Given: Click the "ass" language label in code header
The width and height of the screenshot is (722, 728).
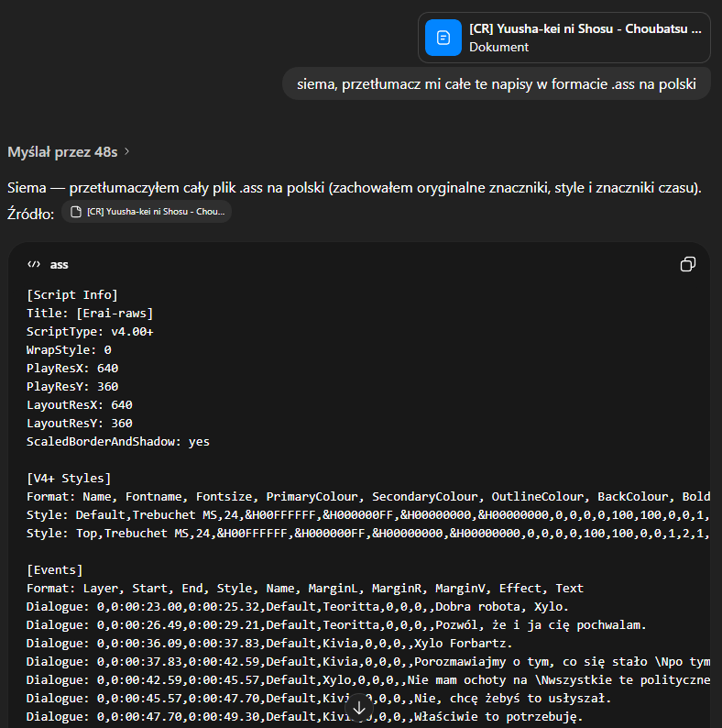Looking at the screenshot, I should (x=59, y=264).
